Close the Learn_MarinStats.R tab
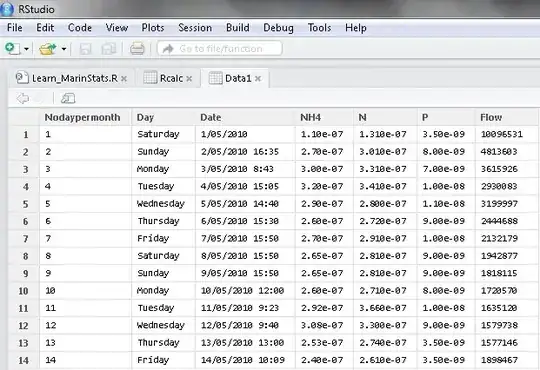 (124, 79)
